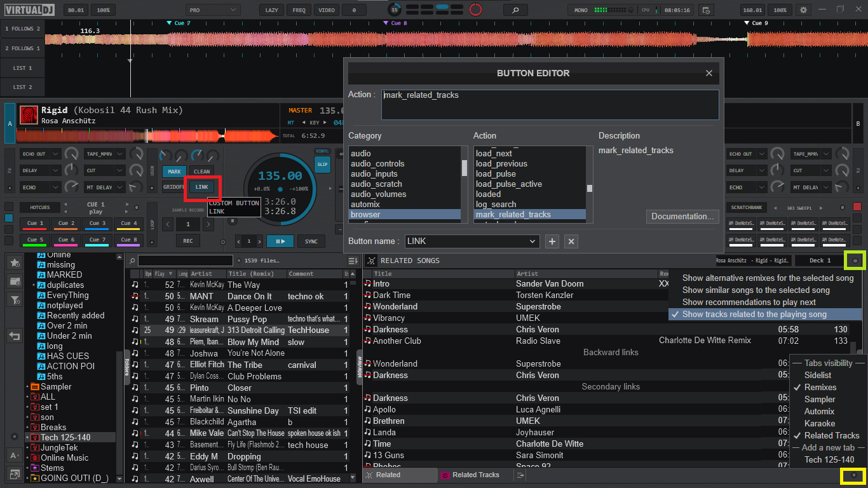Image resolution: width=868 pixels, height=488 pixels.
Task: Expand the duplicates folder in the tree
Action: point(34,285)
